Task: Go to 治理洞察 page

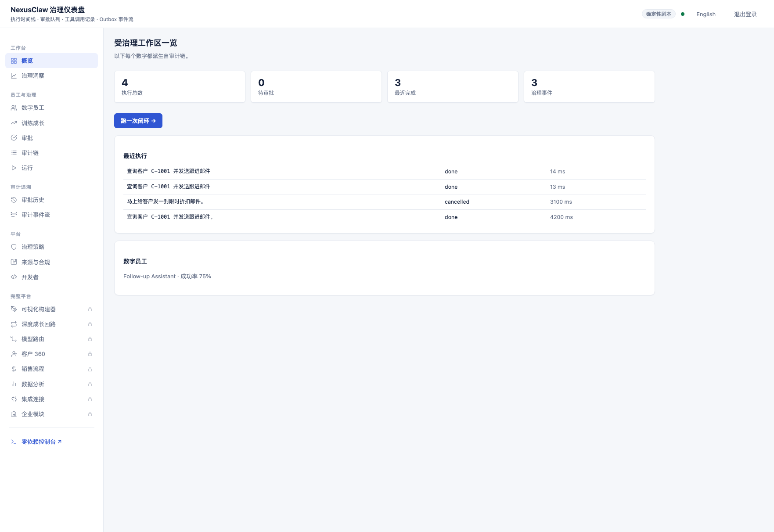Action: click(51, 75)
